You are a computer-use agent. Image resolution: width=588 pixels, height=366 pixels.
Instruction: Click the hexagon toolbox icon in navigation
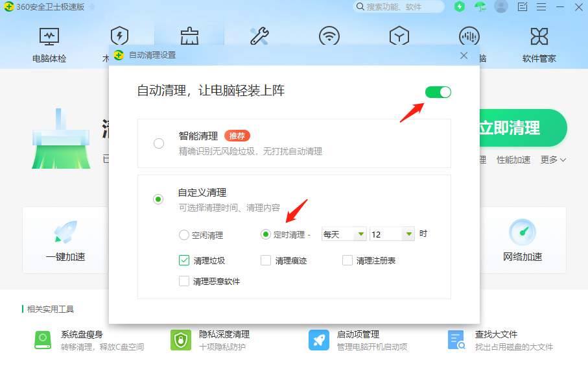pyautogui.click(x=399, y=36)
